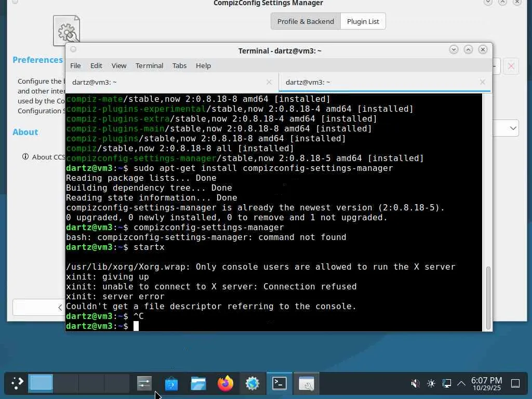Open the File menu in Terminal
Image resolution: width=532 pixels, height=399 pixels.
[75, 65]
